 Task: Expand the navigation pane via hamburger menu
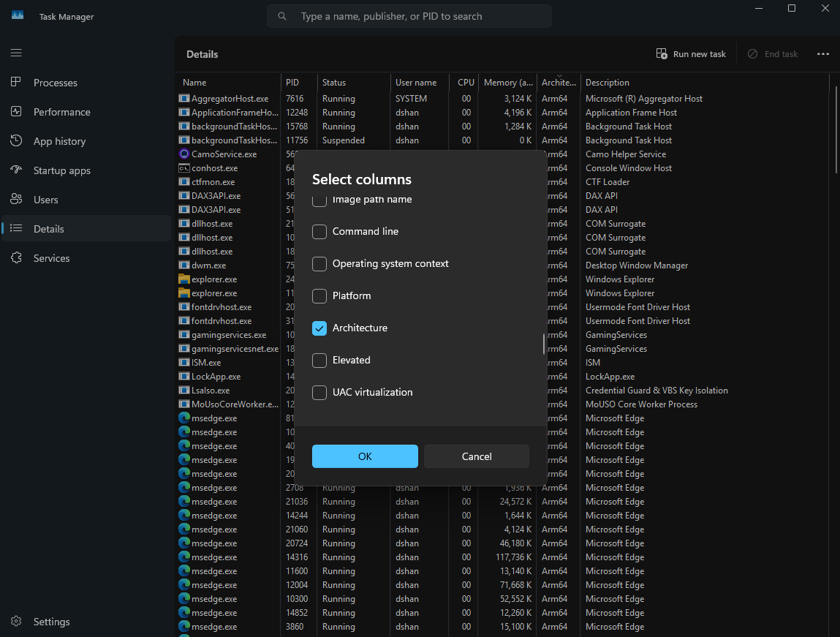pyautogui.click(x=15, y=53)
